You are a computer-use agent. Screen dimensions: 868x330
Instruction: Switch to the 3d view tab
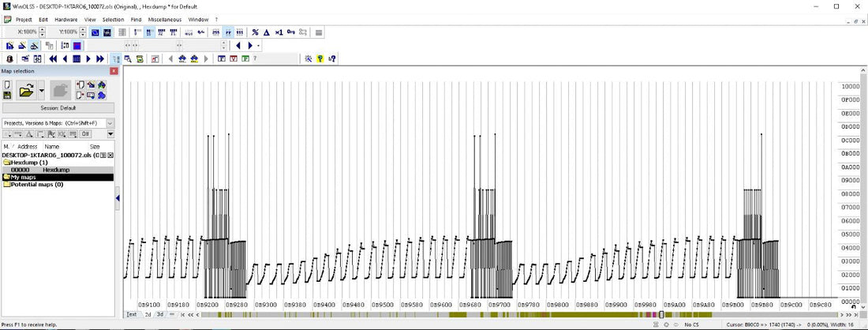(159, 314)
